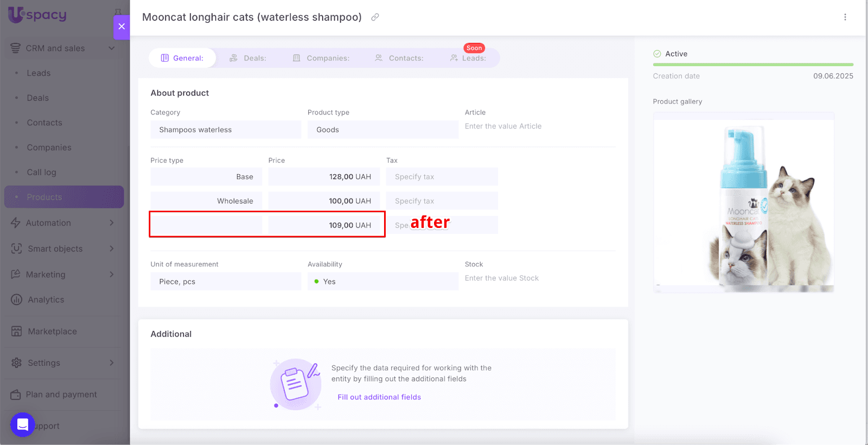868x445 pixels.
Task: Click the copy link icon beside product title
Action: tap(375, 17)
